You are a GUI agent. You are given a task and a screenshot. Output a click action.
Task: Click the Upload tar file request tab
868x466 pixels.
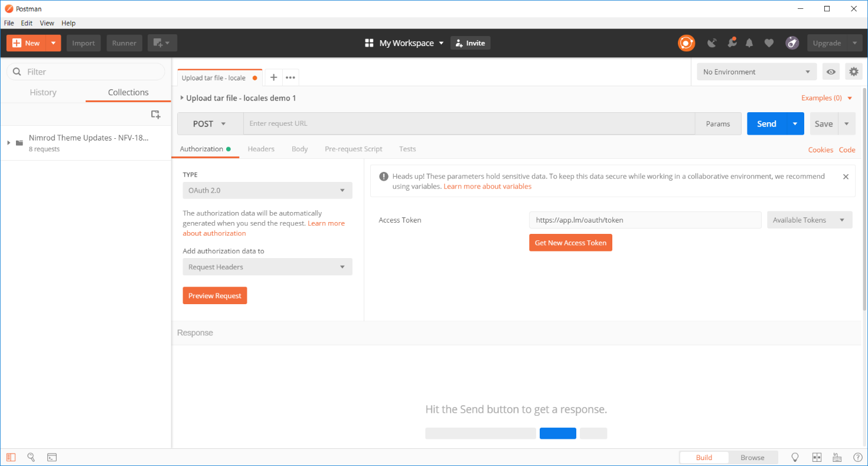pyautogui.click(x=220, y=78)
